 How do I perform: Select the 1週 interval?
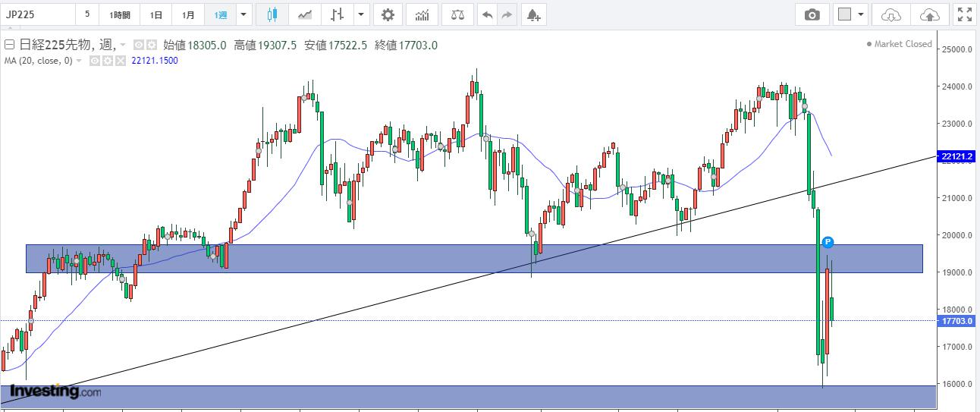pos(220,14)
